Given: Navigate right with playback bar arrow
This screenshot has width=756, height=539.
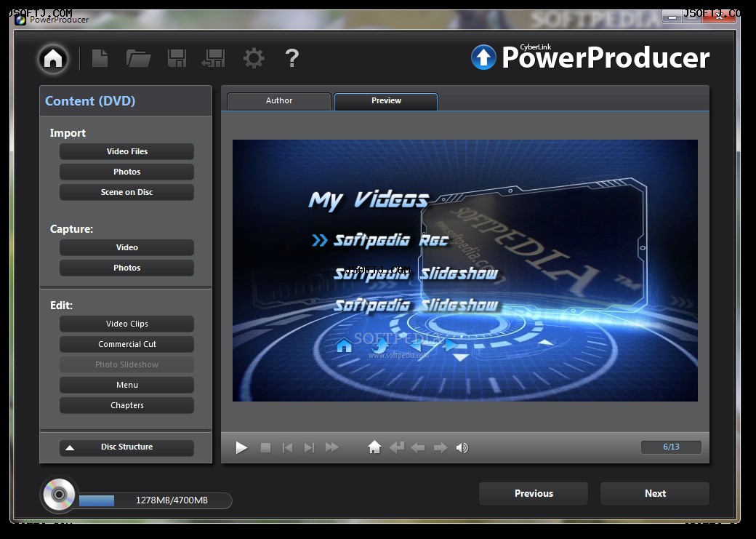Looking at the screenshot, I should [x=441, y=448].
